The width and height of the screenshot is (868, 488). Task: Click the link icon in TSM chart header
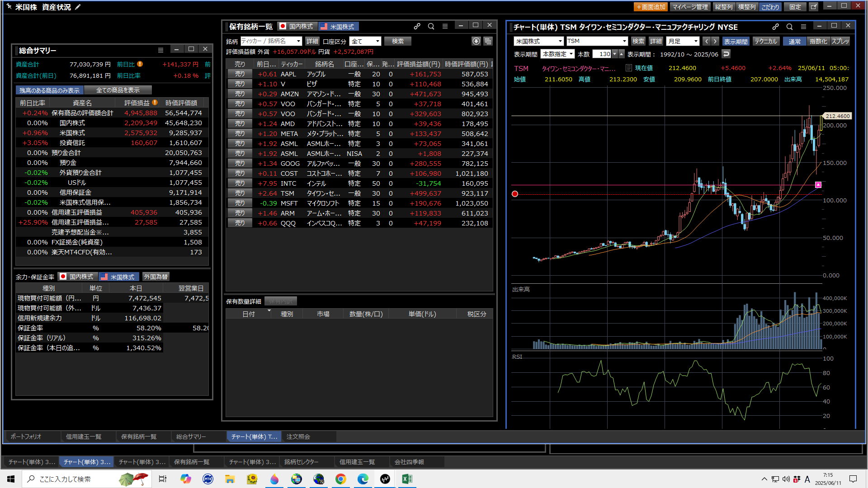click(x=775, y=27)
